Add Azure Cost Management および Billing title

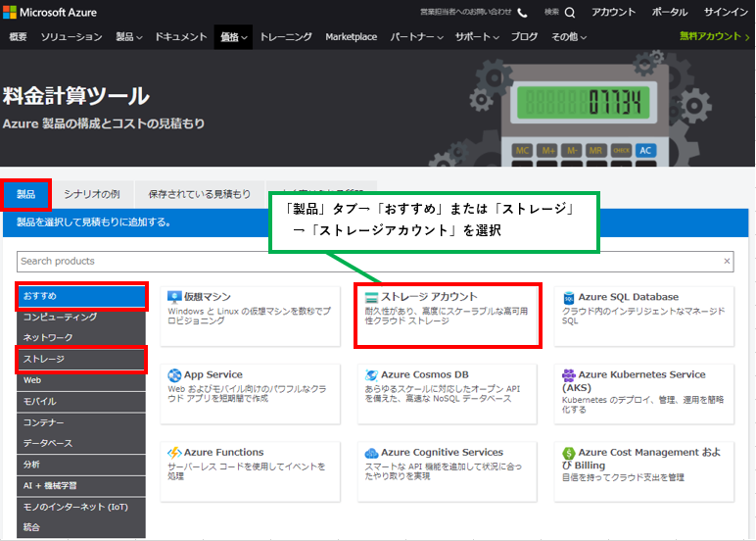click(x=641, y=459)
